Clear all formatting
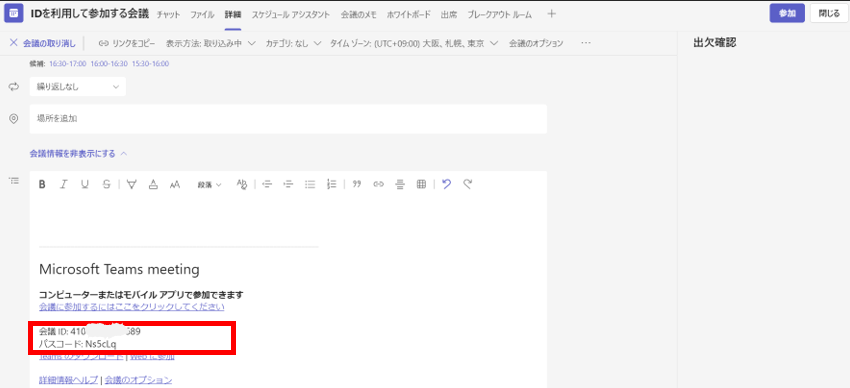 coord(242,184)
